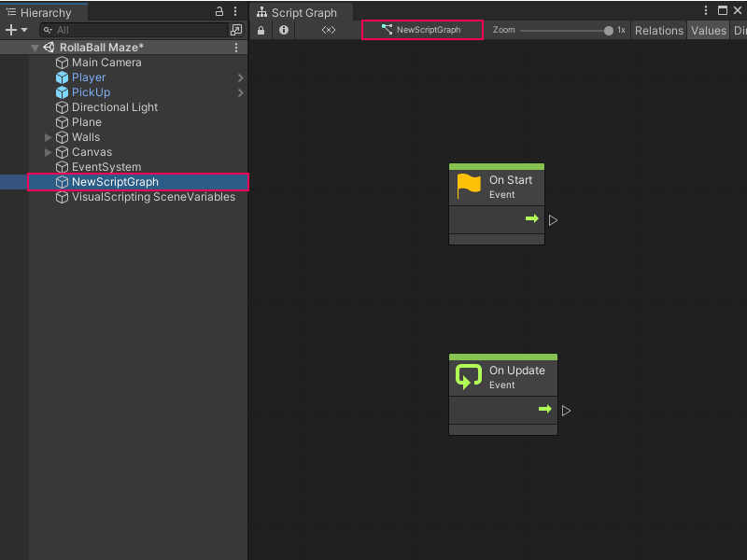Select the Hierarchy tab
The image size is (747, 560).
coord(44,13)
